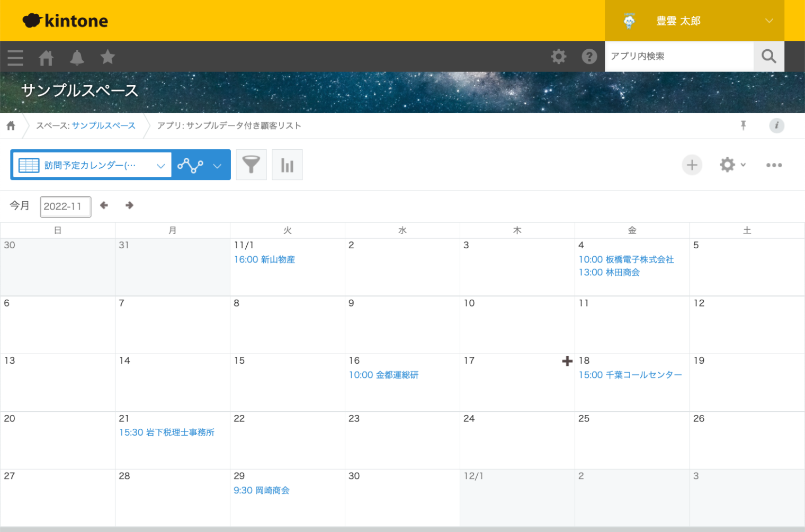Open the help question mark icon
Viewport: 805px width, 532px height.
pyautogui.click(x=589, y=56)
